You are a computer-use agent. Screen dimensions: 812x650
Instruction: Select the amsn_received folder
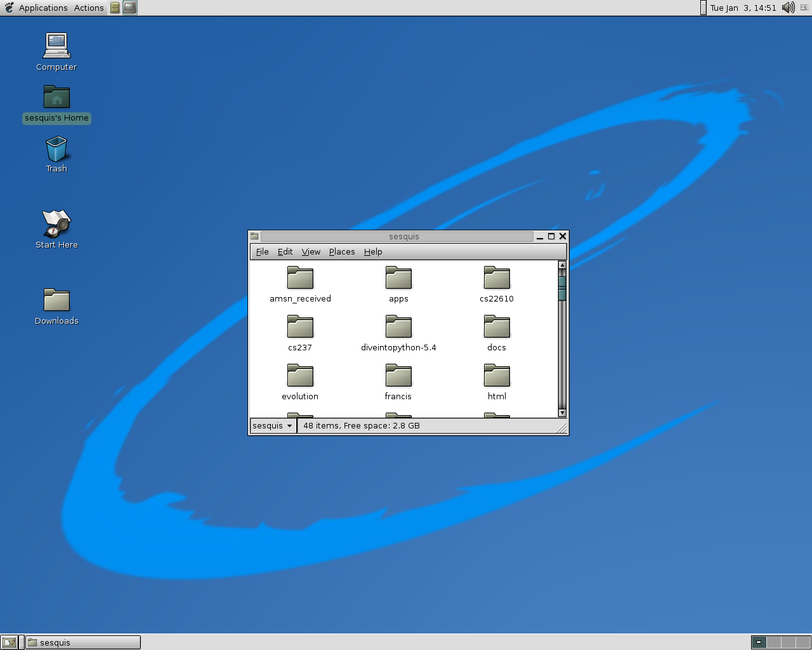click(300, 278)
